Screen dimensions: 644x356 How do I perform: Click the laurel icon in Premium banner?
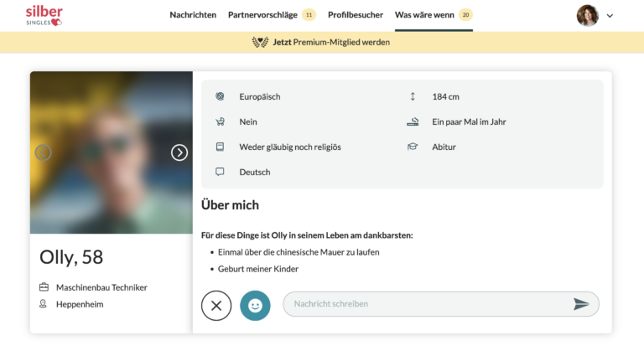260,42
